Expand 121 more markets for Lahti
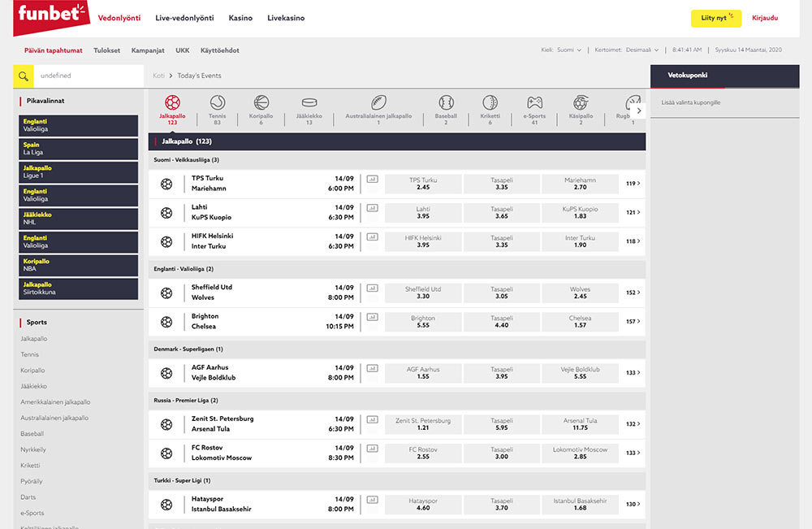Image resolution: width=812 pixels, height=529 pixels. pos(633,212)
